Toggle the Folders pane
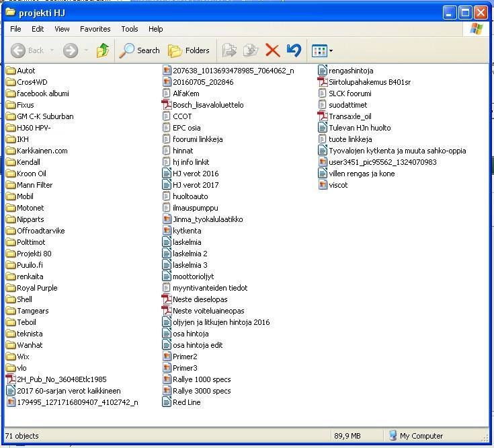The width and height of the screenshot is (494, 448). (188, 50)
